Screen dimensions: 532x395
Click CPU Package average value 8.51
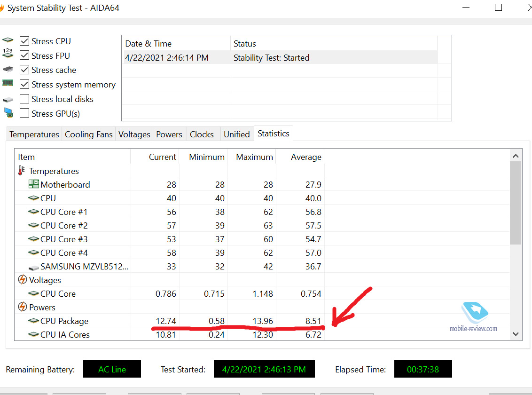(313, 321)
